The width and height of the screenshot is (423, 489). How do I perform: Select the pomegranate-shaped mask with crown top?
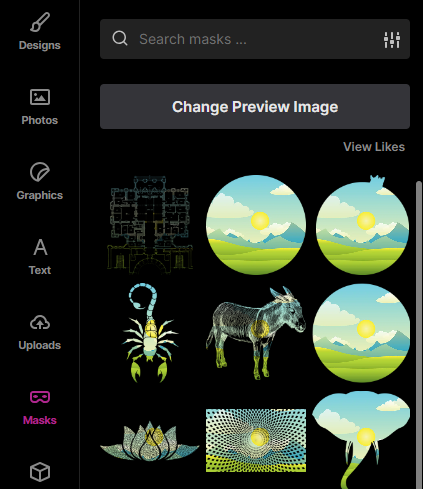tap(362, 225)
